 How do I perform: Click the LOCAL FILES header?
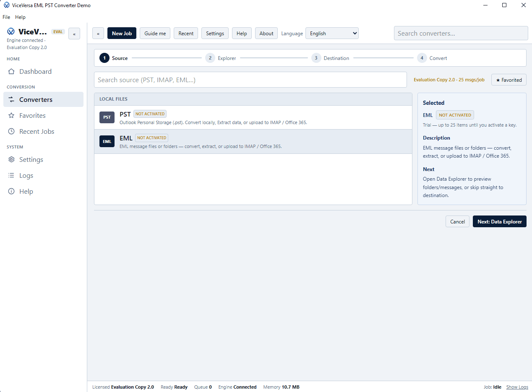253,99
